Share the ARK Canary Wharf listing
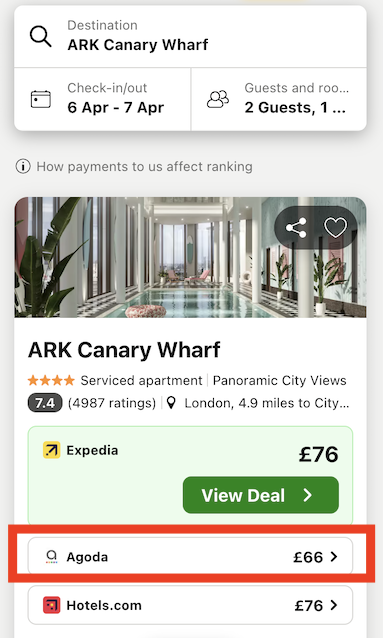Image resolution: width=383 pixels, height=638 pixels. click(296, 227)
